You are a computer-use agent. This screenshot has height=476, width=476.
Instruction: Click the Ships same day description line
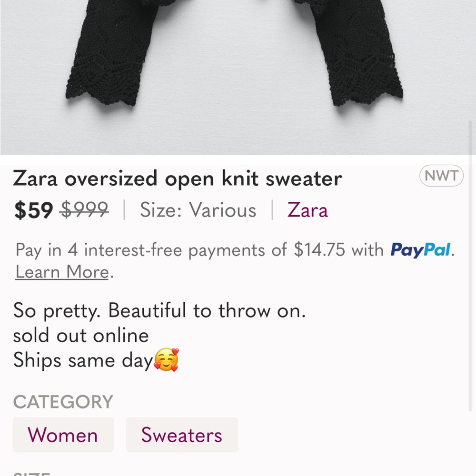pos(83,360)
